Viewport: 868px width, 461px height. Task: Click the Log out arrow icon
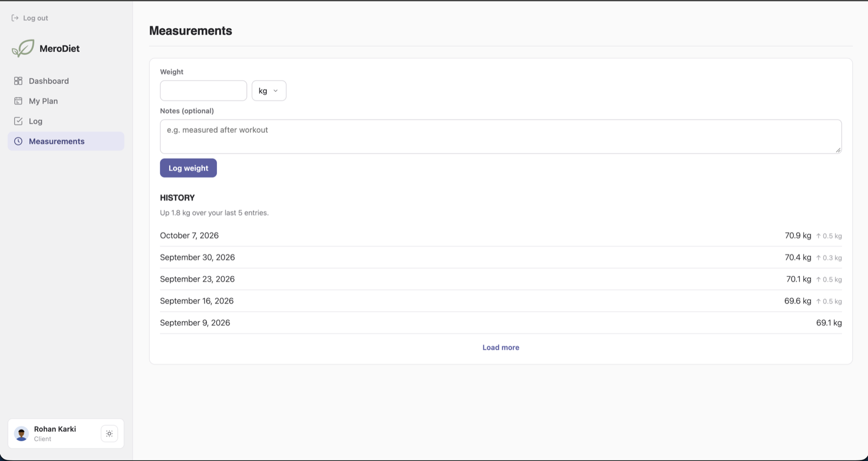[15, 18]
